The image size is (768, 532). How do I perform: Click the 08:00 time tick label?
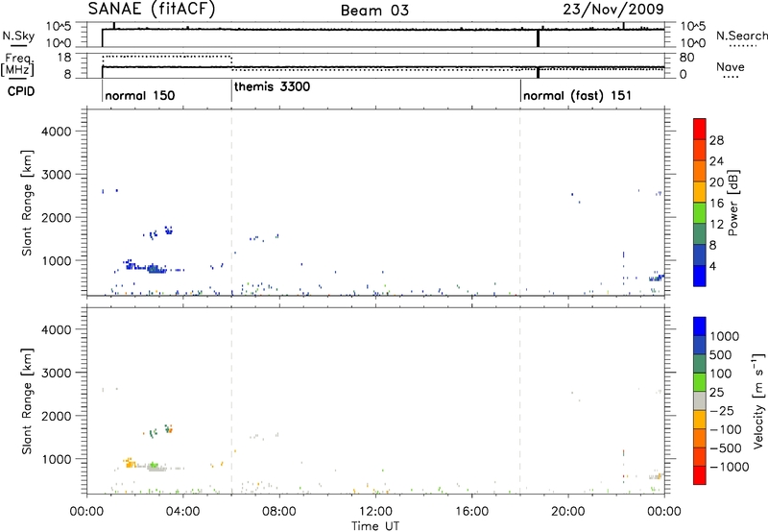point(279,512)
